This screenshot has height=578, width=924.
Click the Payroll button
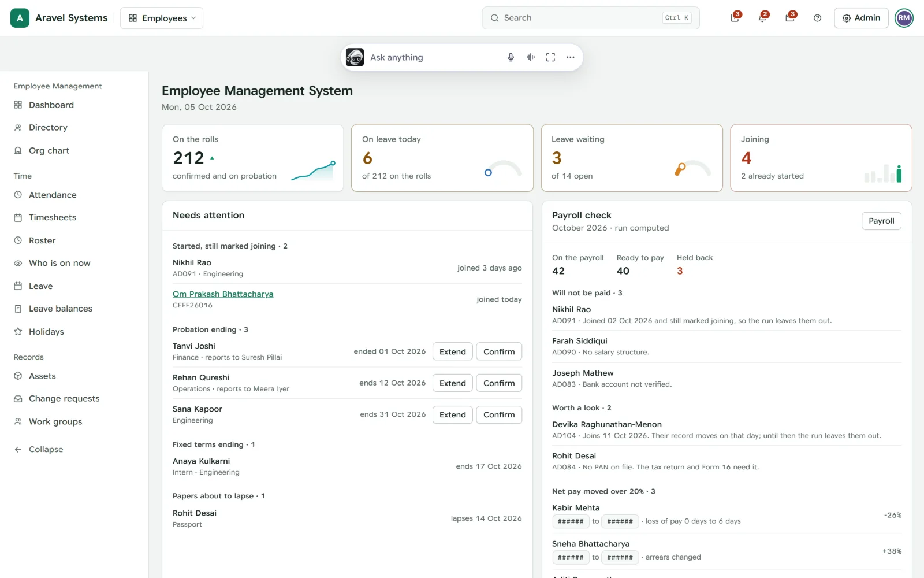coord(881,221)
